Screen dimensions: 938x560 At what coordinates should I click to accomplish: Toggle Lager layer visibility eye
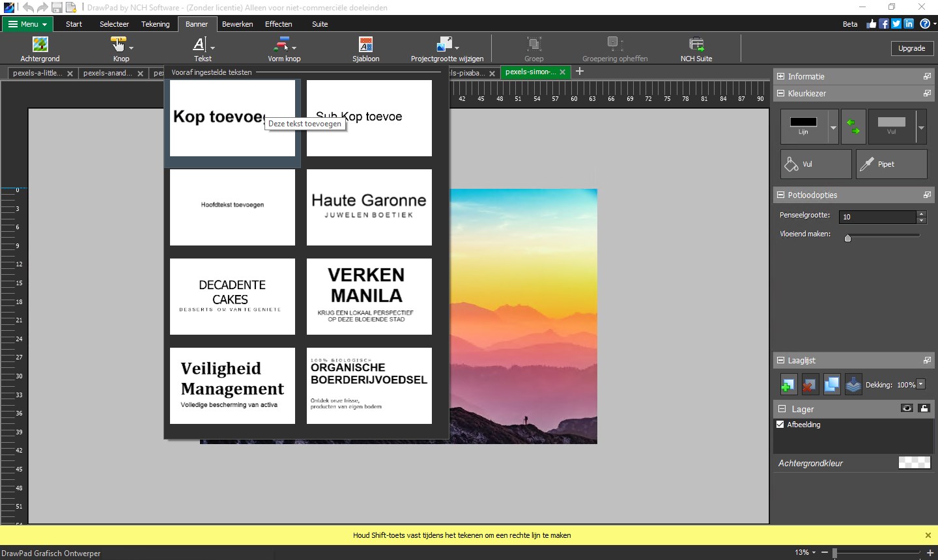coord(906,408)
